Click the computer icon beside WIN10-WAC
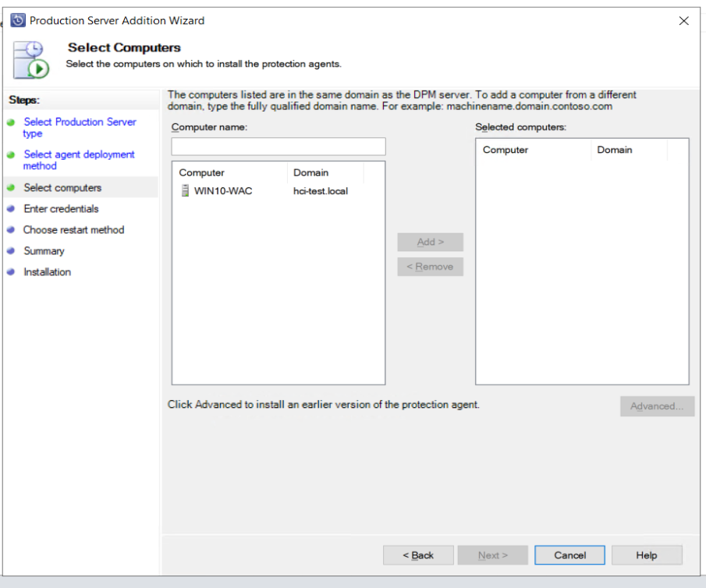 (x=185, y=191)
